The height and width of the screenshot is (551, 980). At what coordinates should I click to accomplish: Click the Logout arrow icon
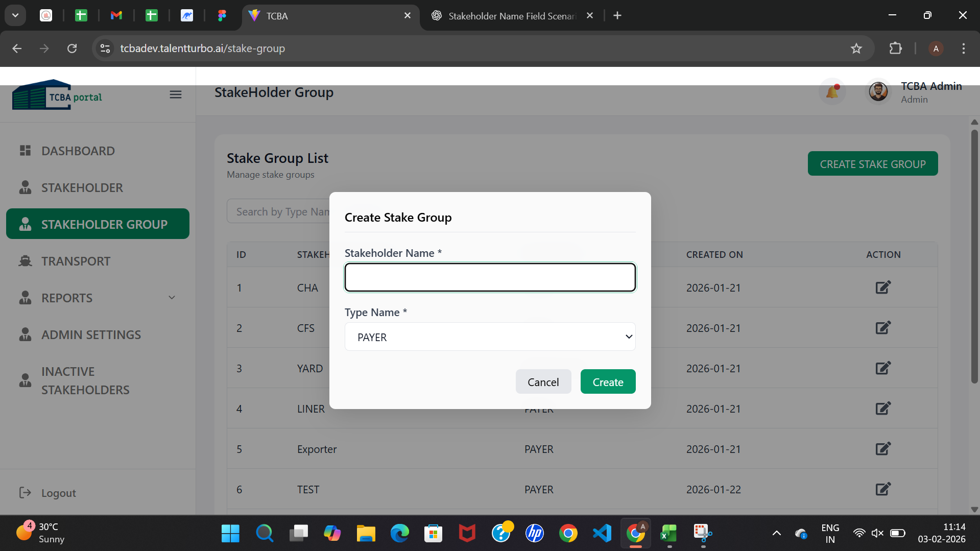point(25,492)
